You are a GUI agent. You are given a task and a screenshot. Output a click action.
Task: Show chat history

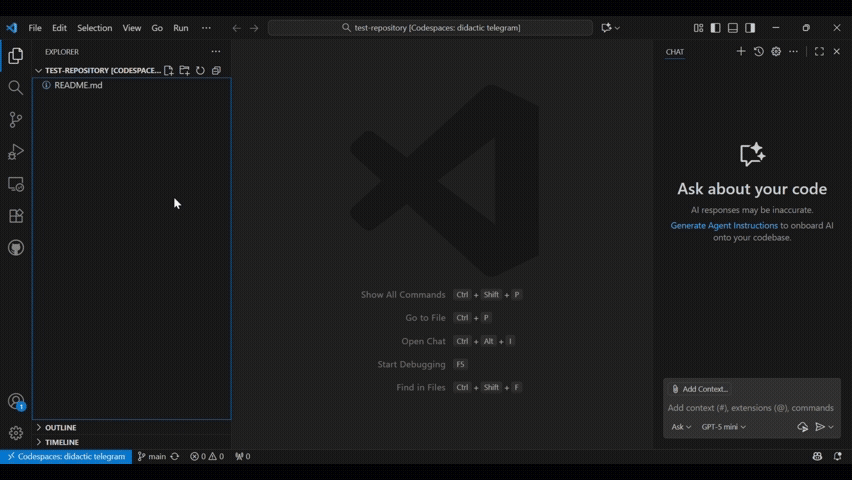pos(759,51)
